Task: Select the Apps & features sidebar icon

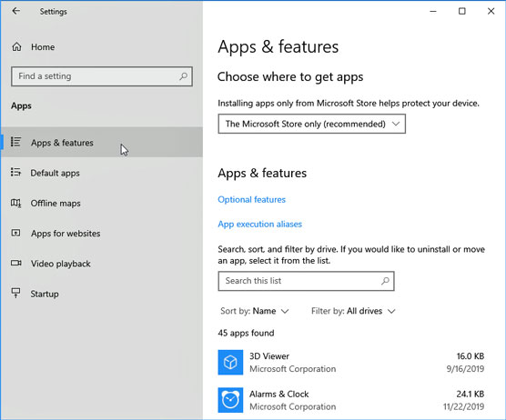Action: tap(15, 142)
